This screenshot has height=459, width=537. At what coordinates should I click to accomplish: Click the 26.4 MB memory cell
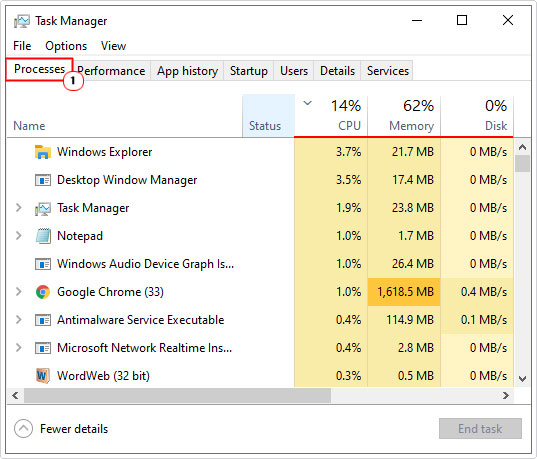tap(404, 264)
